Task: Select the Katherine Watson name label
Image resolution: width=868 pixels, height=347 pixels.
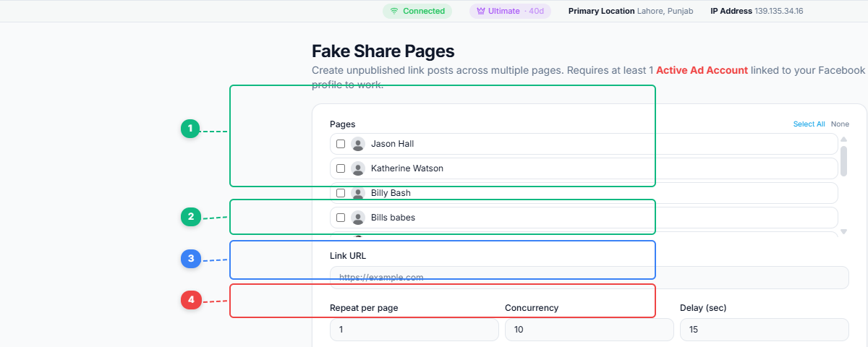Action: click(x=407, y=168)
